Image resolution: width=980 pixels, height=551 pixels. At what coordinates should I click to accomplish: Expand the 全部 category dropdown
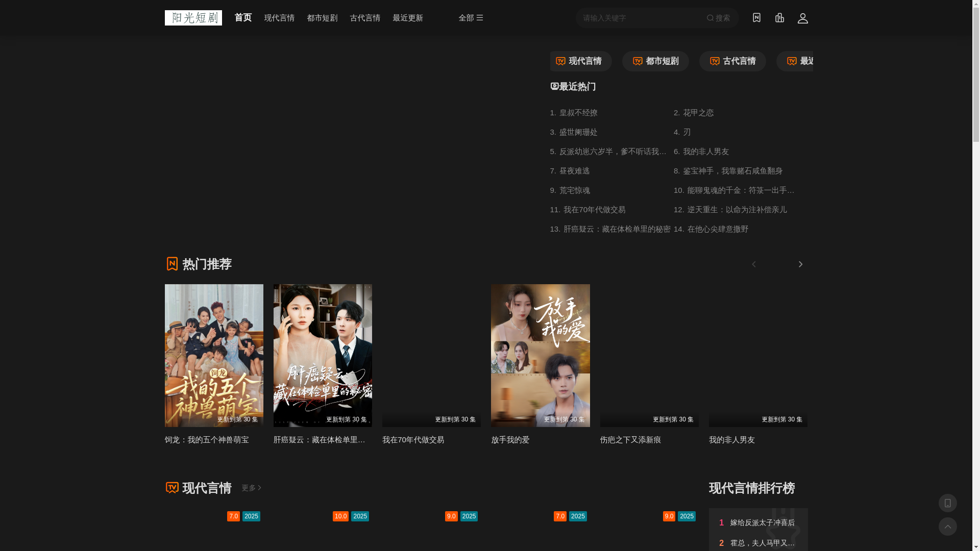tap(471, 18)
